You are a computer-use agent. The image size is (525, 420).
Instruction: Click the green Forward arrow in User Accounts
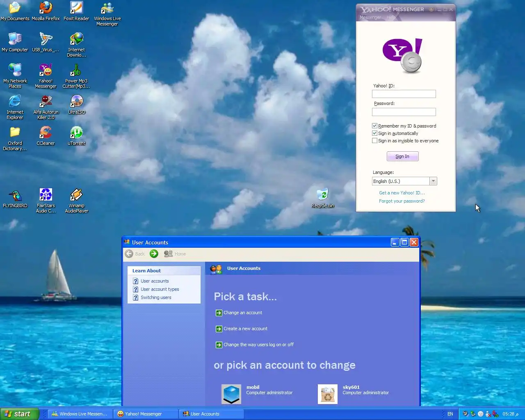(x=154, y=254)
